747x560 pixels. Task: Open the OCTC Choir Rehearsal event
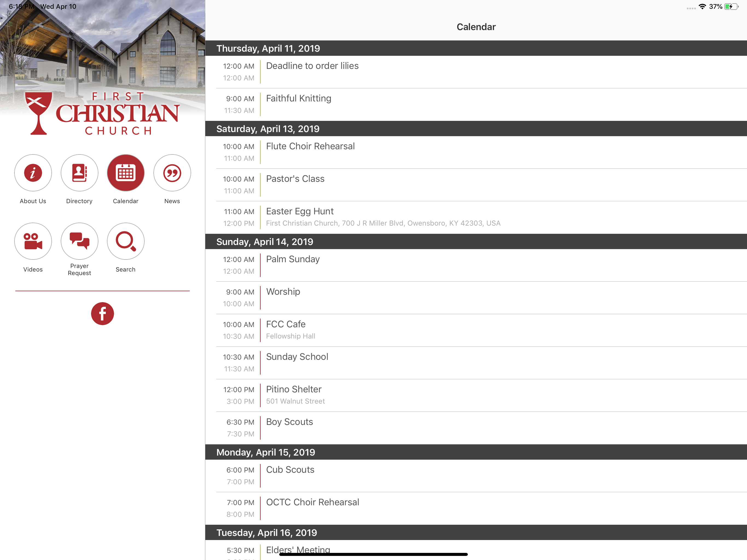[x=476, y=508]
